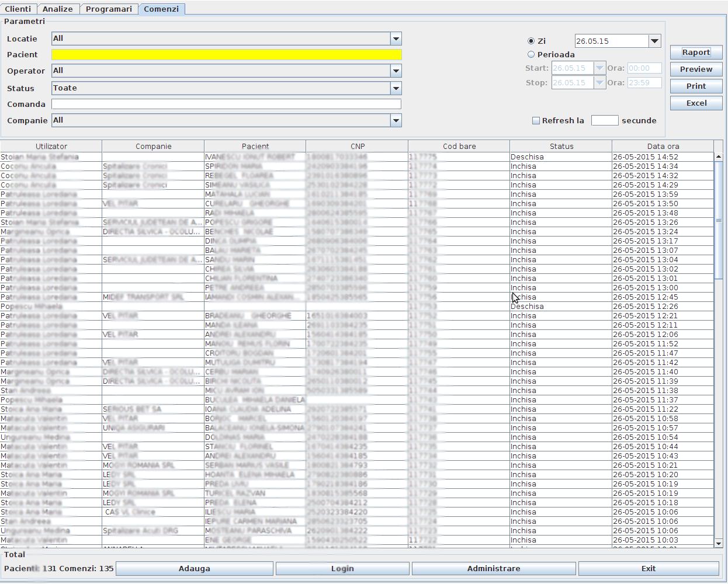The image size is (728, 584).
Task: Go to the Programari tab
Action: click(109, 9)
